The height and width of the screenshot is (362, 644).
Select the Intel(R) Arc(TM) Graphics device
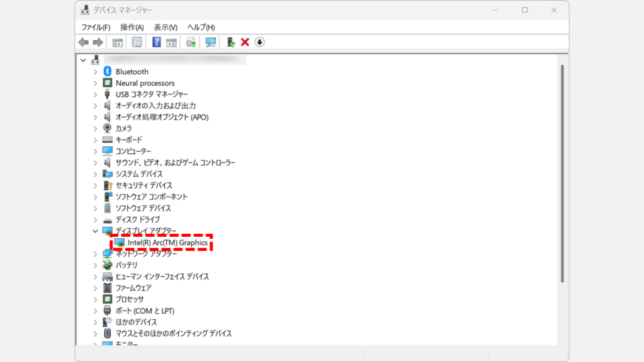coord(167,243)
